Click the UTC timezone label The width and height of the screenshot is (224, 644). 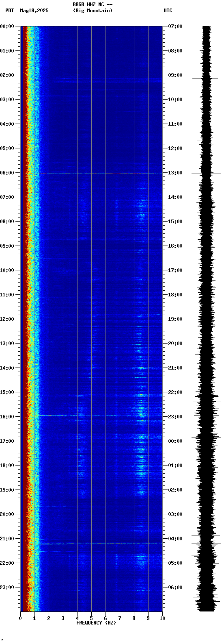pos(168,11)
